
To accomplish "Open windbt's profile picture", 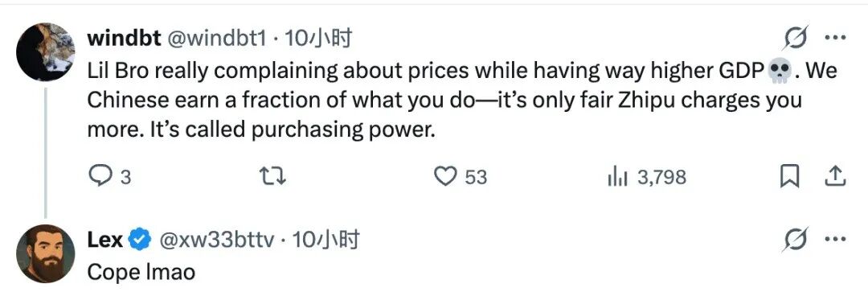I will (45, 52).
